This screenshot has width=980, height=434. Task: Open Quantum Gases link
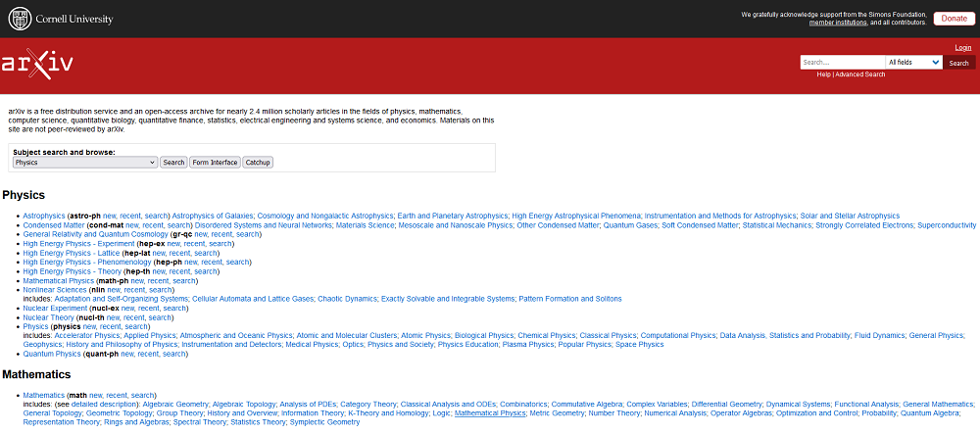click(630, 224)
